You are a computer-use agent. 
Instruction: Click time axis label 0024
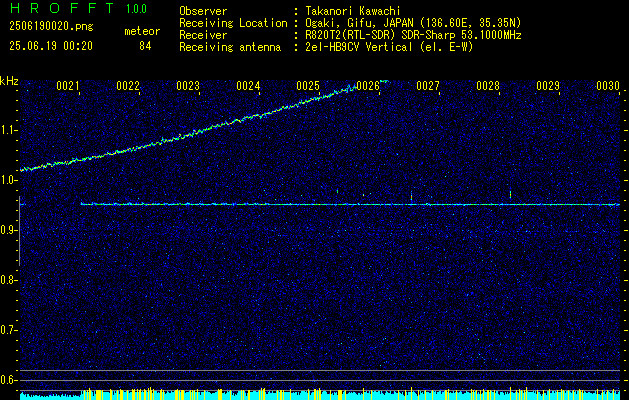(248, 85)
